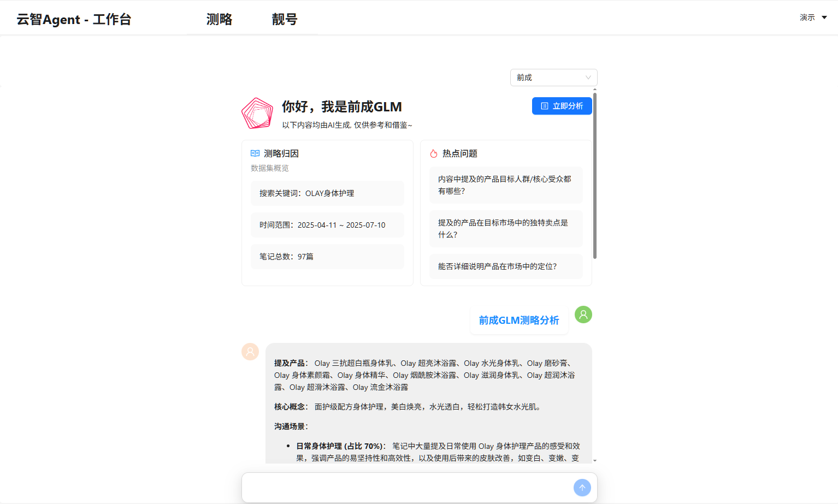
Task: Select 搜索关键词 OLAY身体护理 row
Action: pos(327,193)
